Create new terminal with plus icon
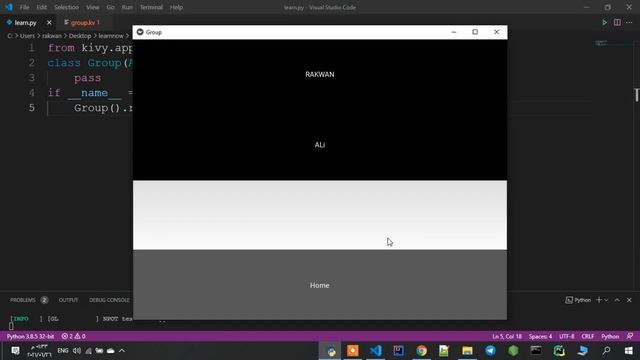 (x=599, y=300)
